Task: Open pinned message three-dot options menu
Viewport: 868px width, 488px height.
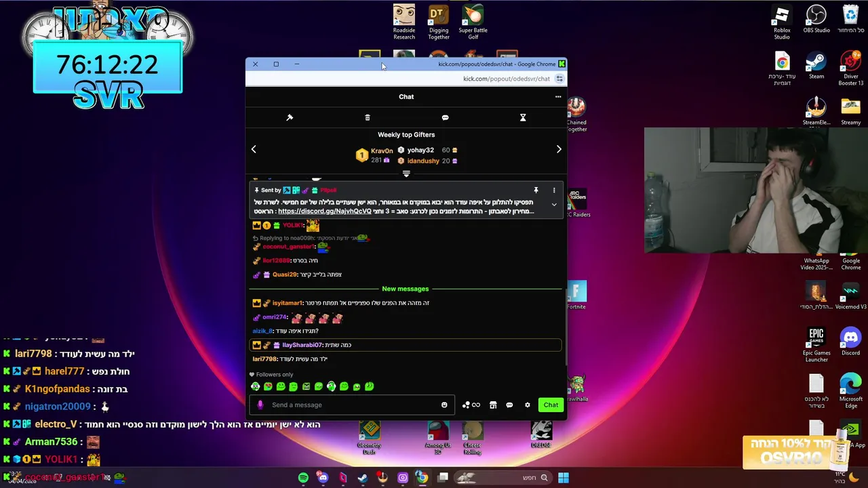Action: (x=554, y=190)
